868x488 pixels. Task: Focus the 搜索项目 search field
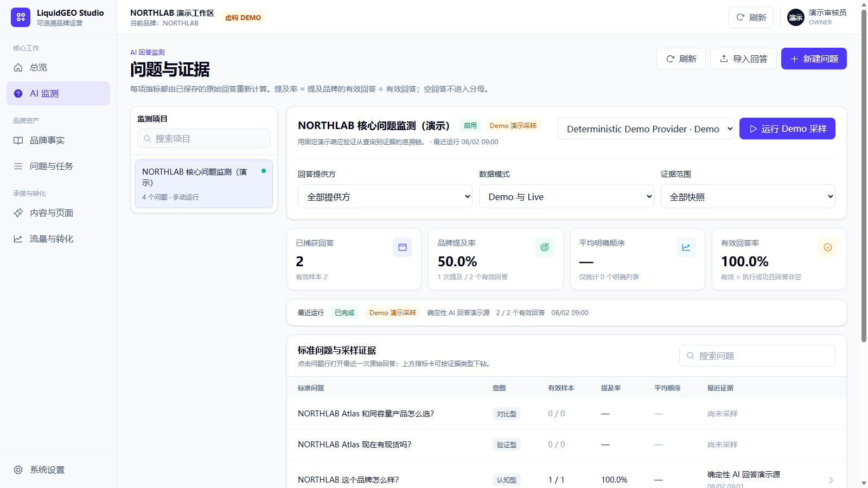(204, 138)
